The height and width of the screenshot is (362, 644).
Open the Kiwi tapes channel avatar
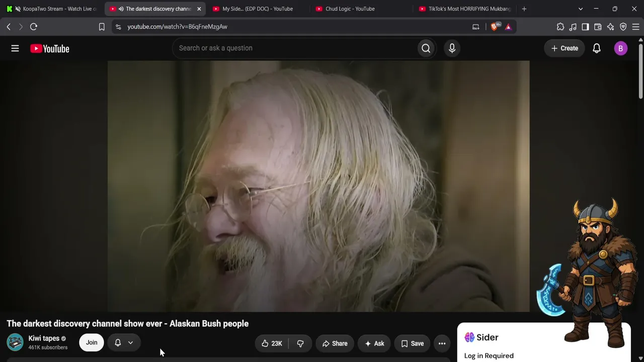(15, 342)
